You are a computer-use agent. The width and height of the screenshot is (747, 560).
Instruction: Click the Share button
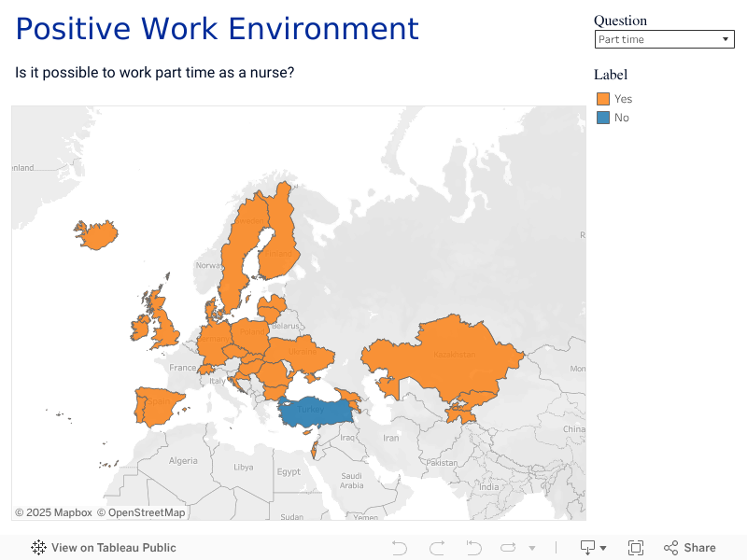click(x=690, y=548)
